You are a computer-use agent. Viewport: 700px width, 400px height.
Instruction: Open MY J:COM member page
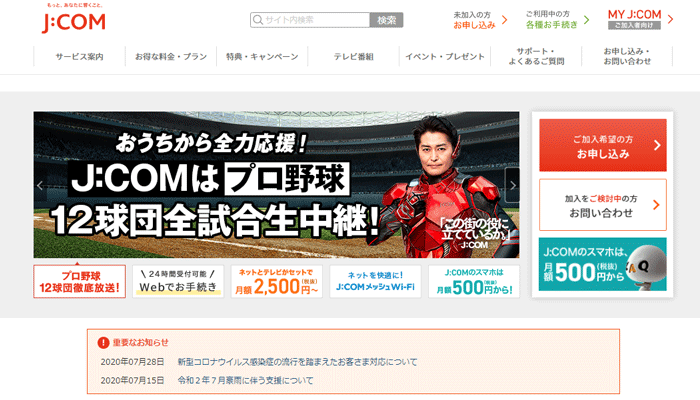tap(634, 19)
